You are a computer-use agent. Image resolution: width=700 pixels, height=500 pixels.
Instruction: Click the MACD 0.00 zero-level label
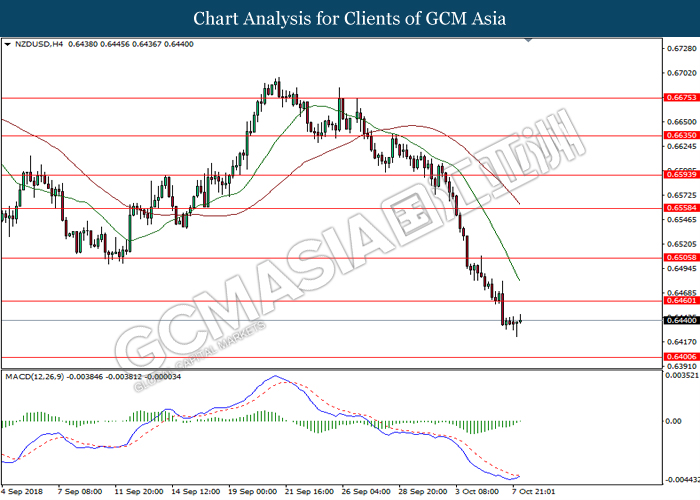coord(673,421)
